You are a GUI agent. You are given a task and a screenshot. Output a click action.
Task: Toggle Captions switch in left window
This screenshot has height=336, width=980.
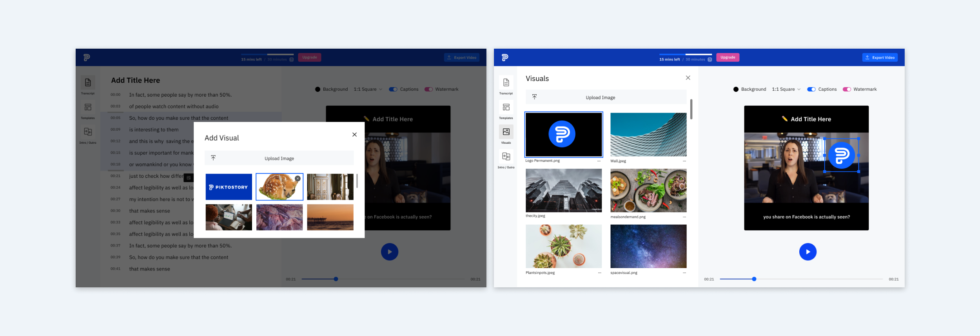click(393, 89)
